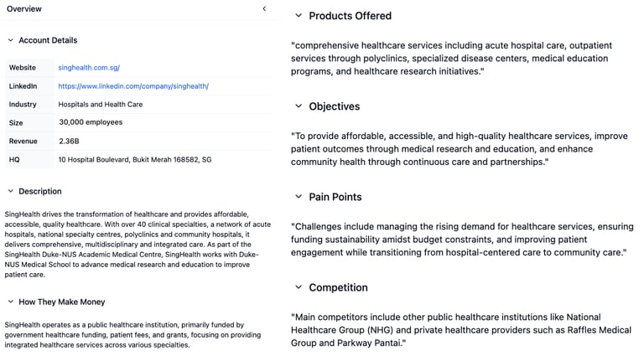Select the Industry value Hospitals and Health Care

(101, 104)
